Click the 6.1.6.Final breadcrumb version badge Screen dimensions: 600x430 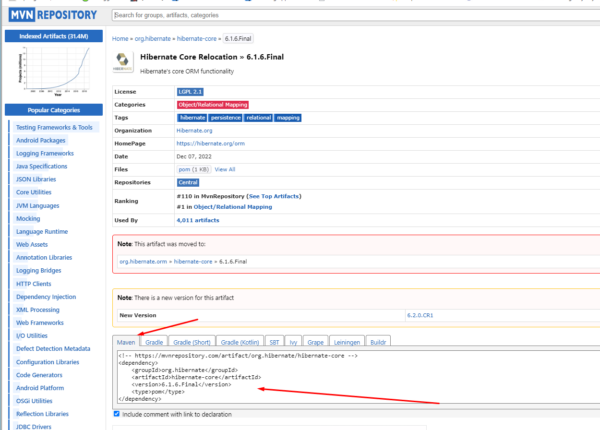point(238,39)
